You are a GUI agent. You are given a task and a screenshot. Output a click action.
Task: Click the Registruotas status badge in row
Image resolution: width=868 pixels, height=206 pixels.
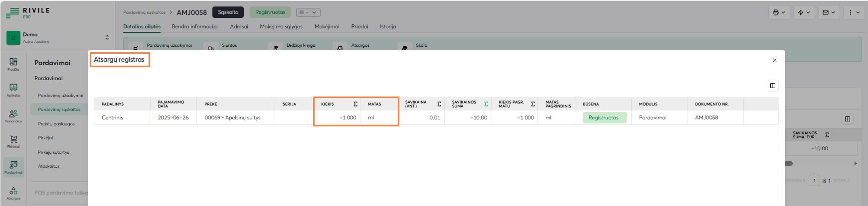pyautogui.click(x=603, y=118)
